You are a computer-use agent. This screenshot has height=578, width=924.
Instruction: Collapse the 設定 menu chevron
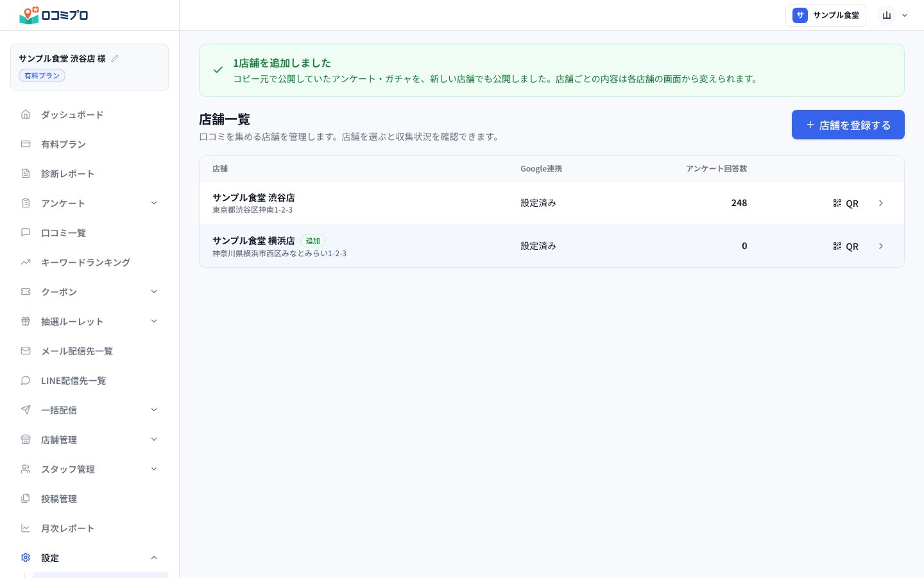154,557
